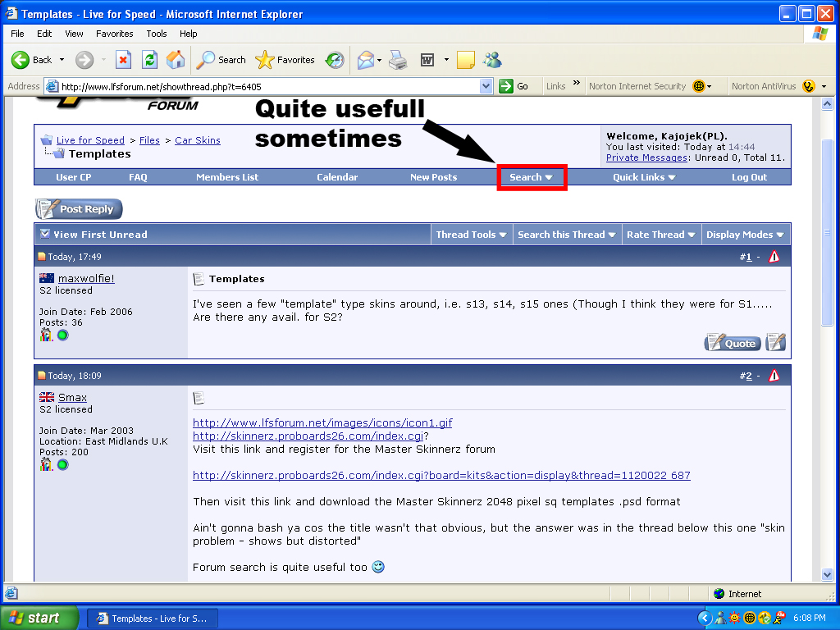
Task: Open the Favorites star toolbar button
Action: [285, 60]
